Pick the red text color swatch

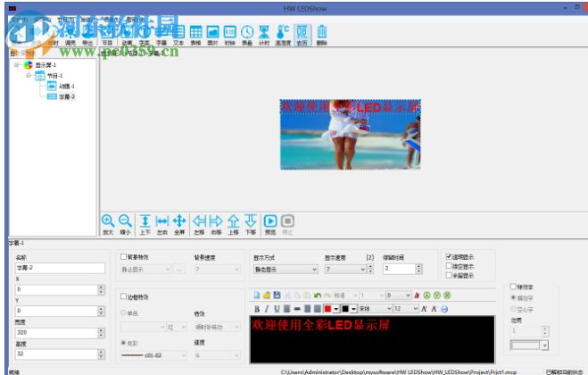click(x=327, y=309)
